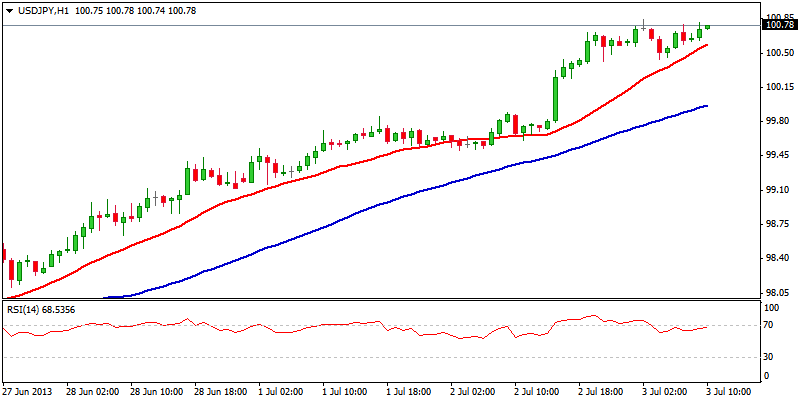The image size is (800, 400).
Task: Click the RSI(14) 68.5356 indicator label
Action: [39, 309]
